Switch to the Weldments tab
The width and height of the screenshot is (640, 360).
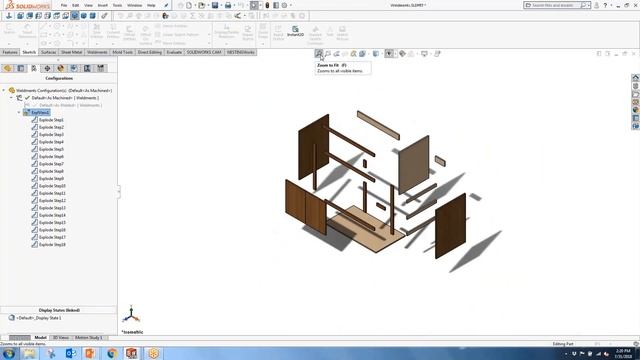97,52
